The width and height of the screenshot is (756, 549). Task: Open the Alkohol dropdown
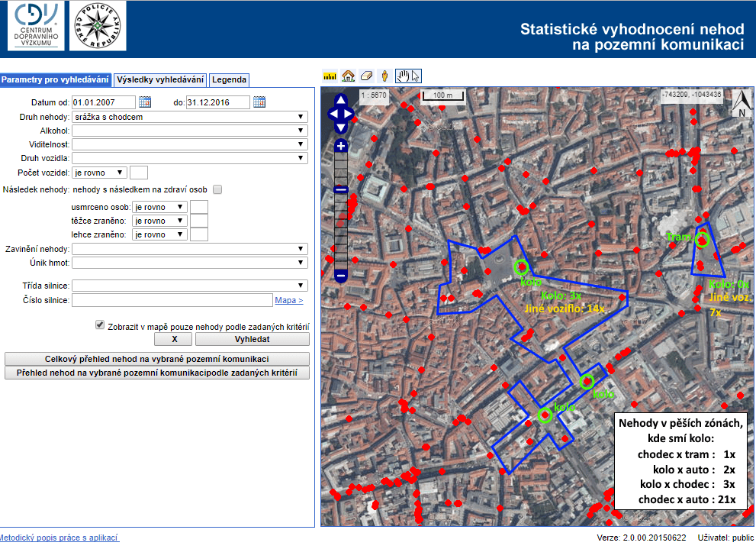(x=189, y=131)
